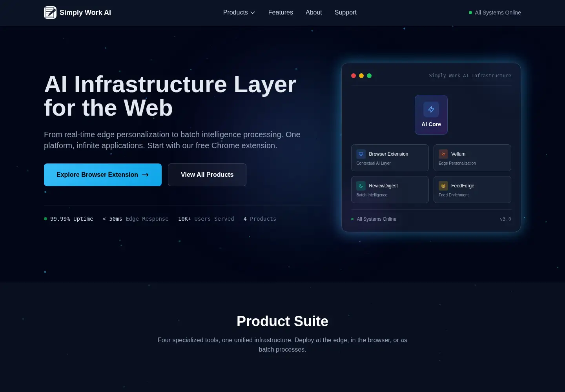
Task: Click Explore Browser Extension button
Action: click(103, 175)
